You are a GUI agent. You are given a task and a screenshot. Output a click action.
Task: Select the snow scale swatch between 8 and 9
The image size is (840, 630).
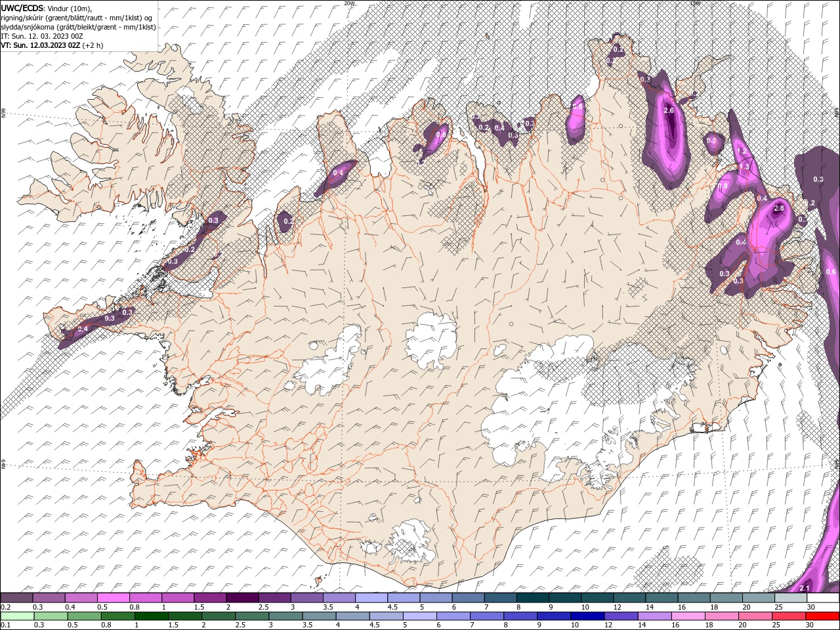click(x=532, y=598)
